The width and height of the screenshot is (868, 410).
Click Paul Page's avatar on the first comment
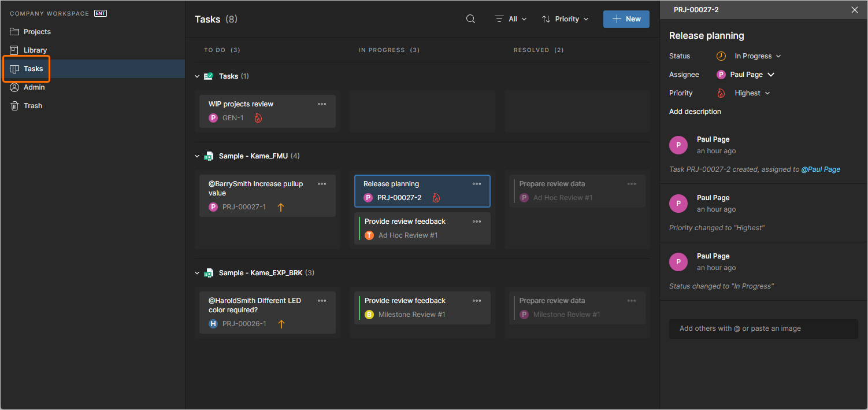coord(678,145)
